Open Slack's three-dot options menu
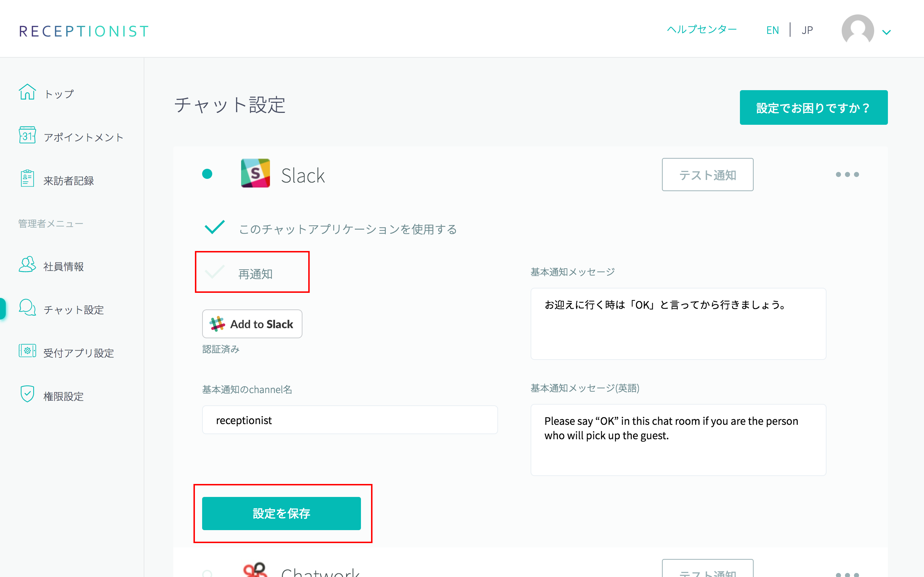This screenshot has width=924, height=577. pos(847,175)
